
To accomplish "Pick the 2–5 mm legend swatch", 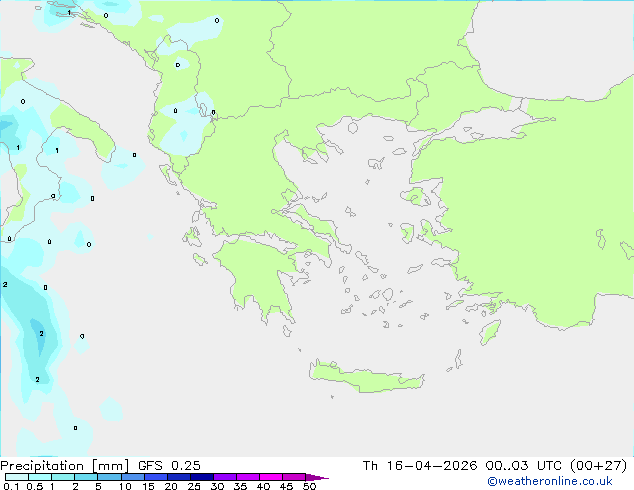I will coord(86,477).
